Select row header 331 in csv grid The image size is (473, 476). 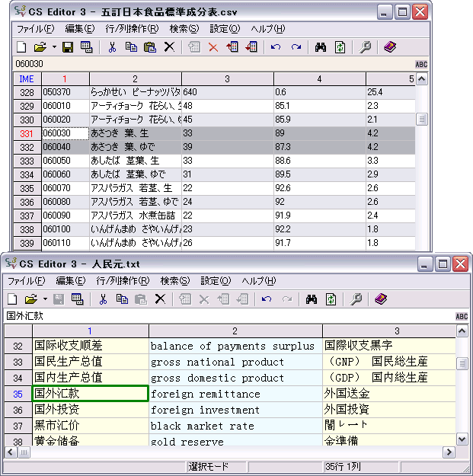(27, 133)
